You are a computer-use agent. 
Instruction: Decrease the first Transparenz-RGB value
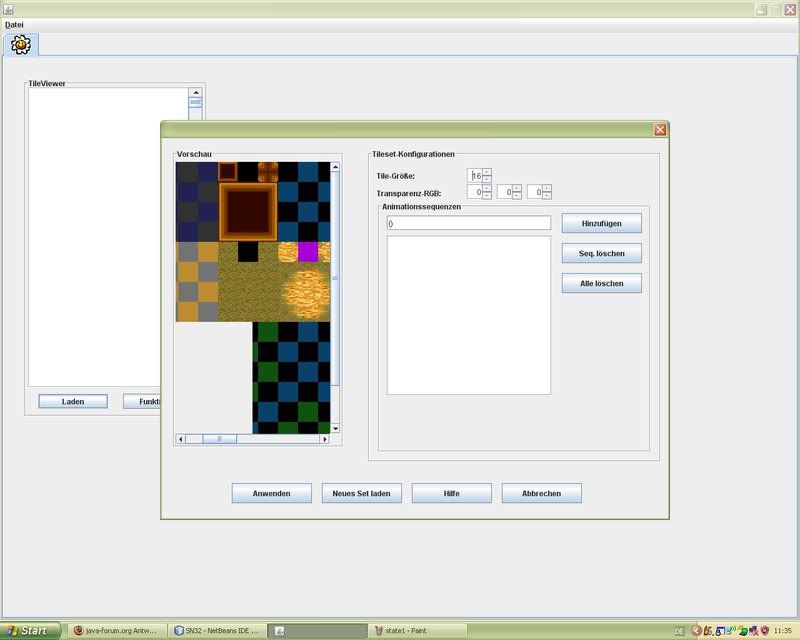tap(487, 195)
